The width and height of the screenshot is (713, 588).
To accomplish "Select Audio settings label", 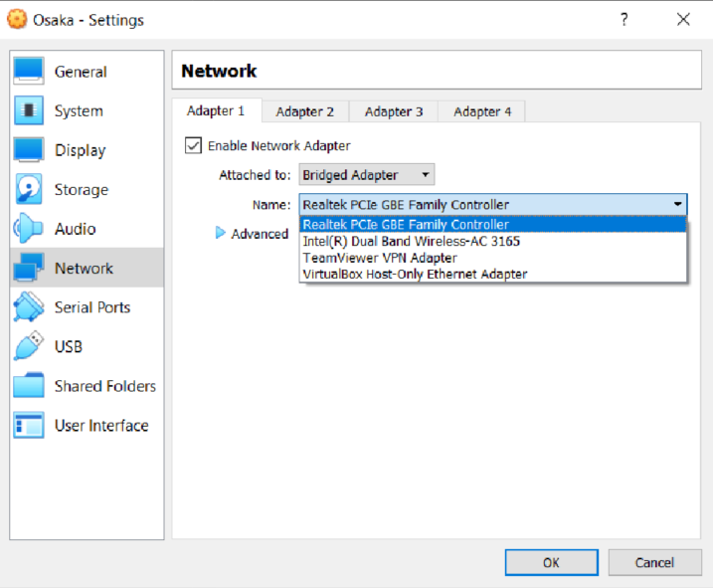I will coord(75,229).
